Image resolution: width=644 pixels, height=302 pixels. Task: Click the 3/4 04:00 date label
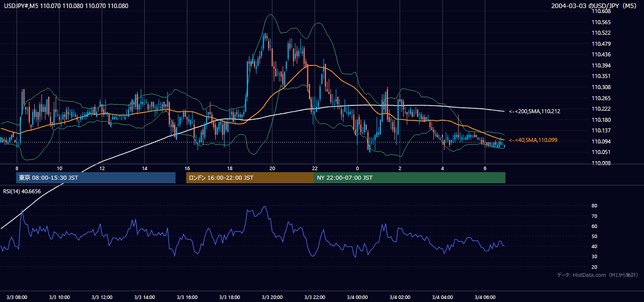[x=442, y=297]
